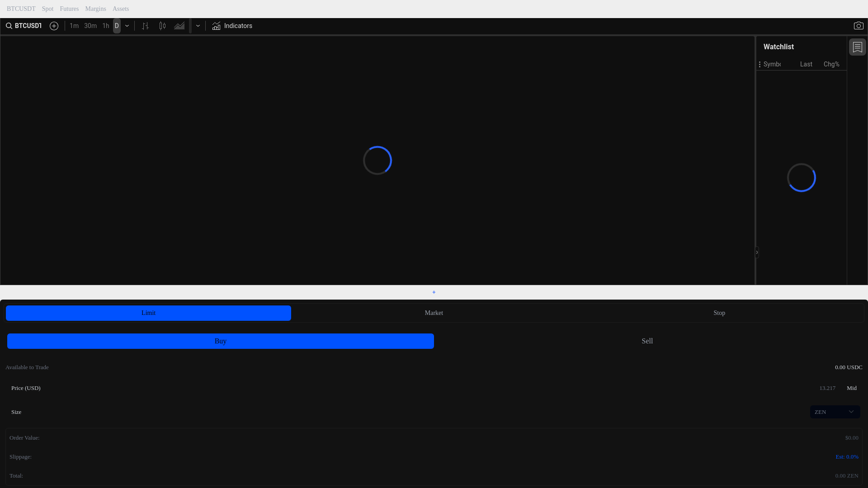
Task: Click the 0.00 ZEN total value
Action: pyautogui.click(x=847, y=476)
